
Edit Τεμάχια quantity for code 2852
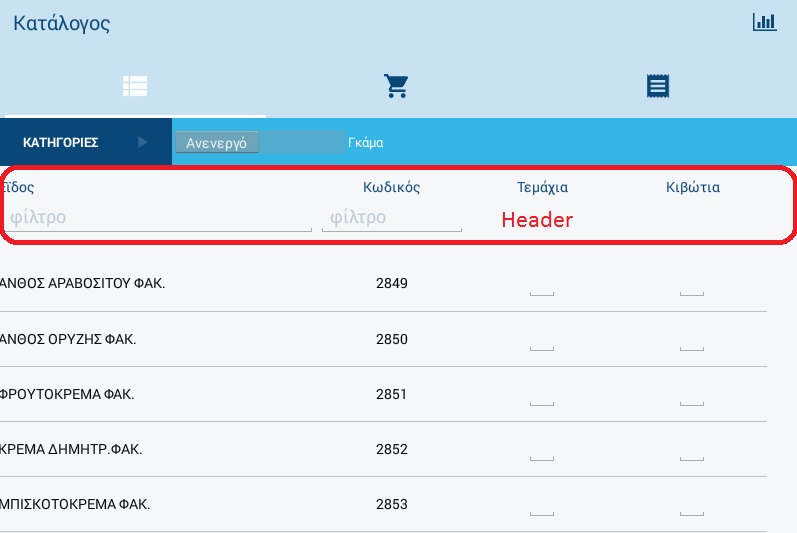click(542, 450)
